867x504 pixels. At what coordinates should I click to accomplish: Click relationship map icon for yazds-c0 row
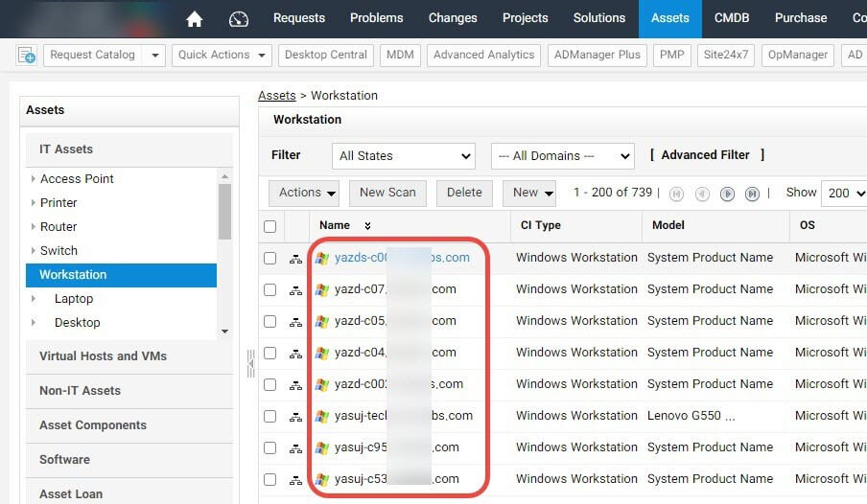click(295, 259)
